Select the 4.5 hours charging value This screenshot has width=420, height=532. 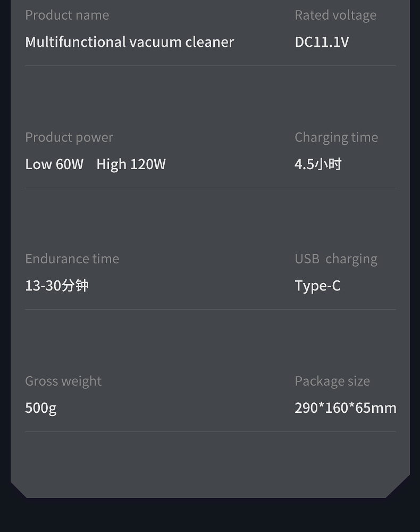[x=318, y=164]
